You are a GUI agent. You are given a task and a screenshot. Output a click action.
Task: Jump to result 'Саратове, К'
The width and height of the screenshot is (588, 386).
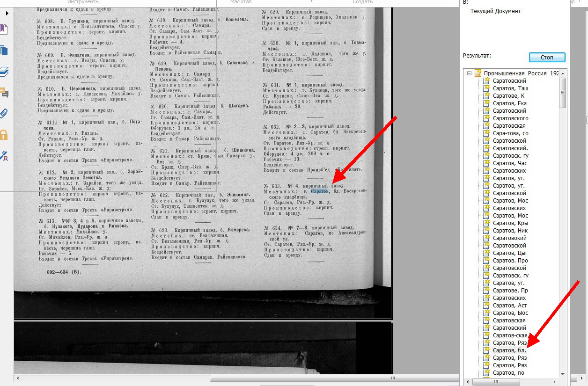click(509, 96)
